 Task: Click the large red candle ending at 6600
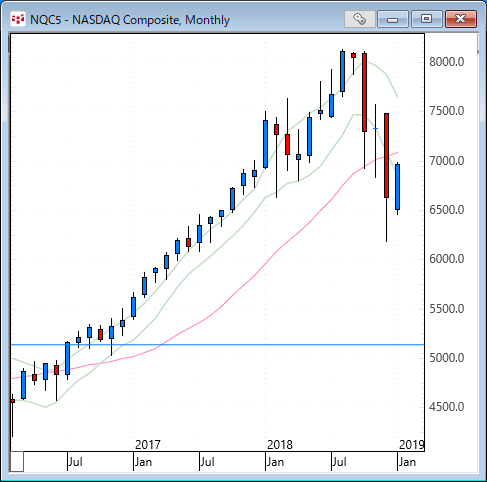[x=386, y=156]
